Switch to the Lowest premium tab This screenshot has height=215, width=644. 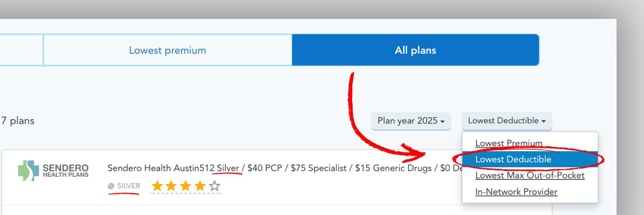[167, 50]
